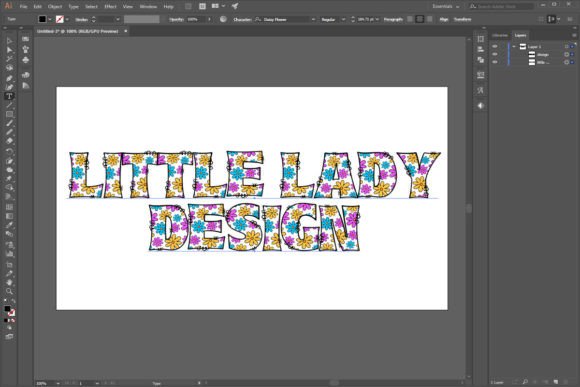
Task: Click Transform in the control bar
Action: tap(462, 19)
